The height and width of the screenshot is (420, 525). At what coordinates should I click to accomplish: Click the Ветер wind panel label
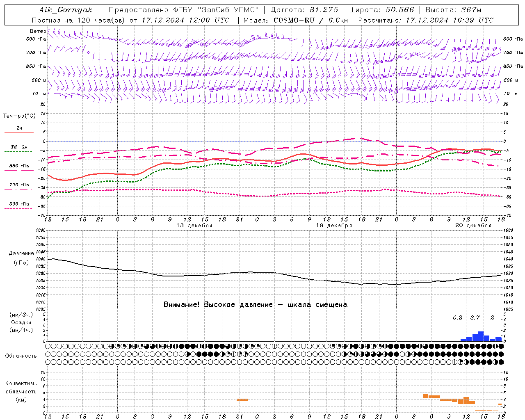38,31
